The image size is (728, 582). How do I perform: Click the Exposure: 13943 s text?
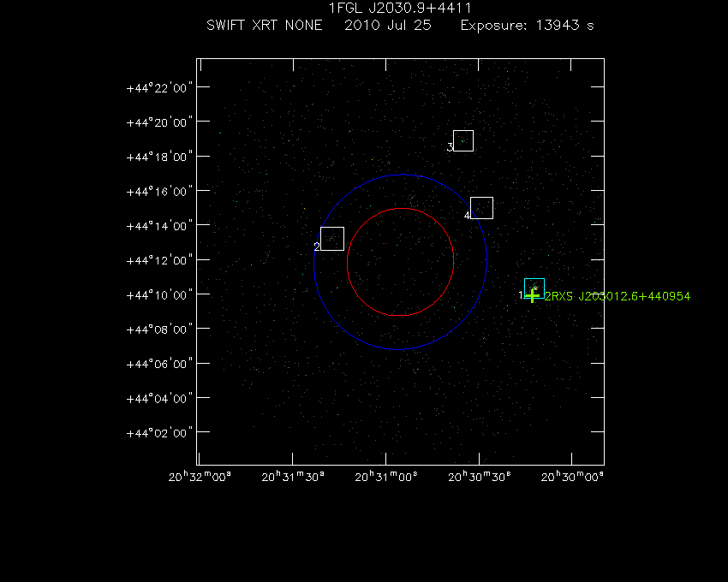point(527,26)
